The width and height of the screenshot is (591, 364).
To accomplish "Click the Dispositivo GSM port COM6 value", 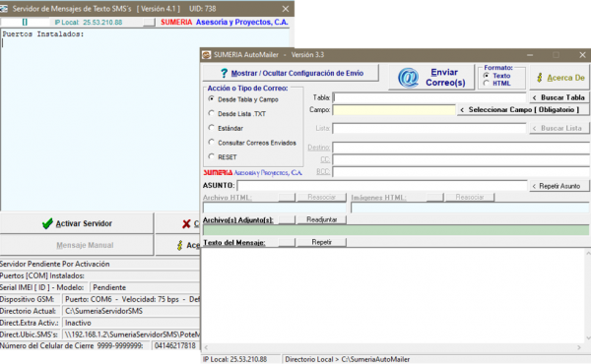I will (132, 299).
